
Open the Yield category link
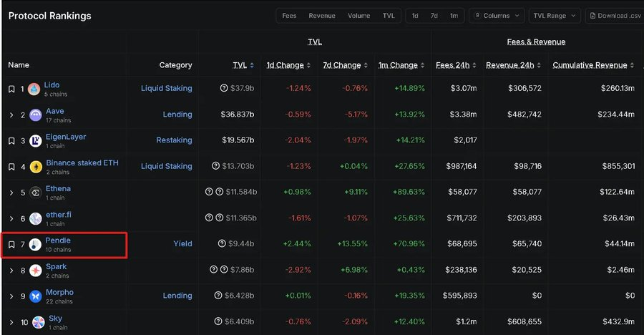[x=182, y=244]
